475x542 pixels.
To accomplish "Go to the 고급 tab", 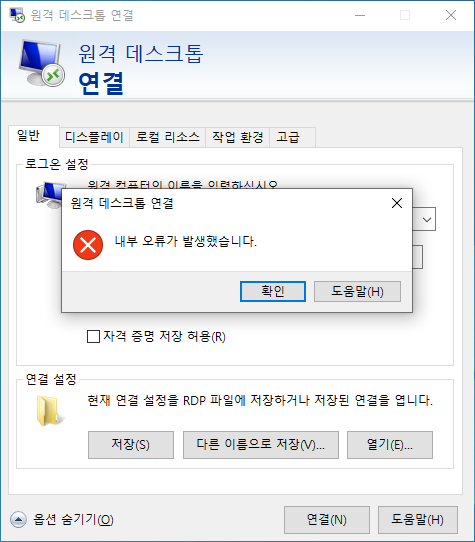I will tap(288, 137).
